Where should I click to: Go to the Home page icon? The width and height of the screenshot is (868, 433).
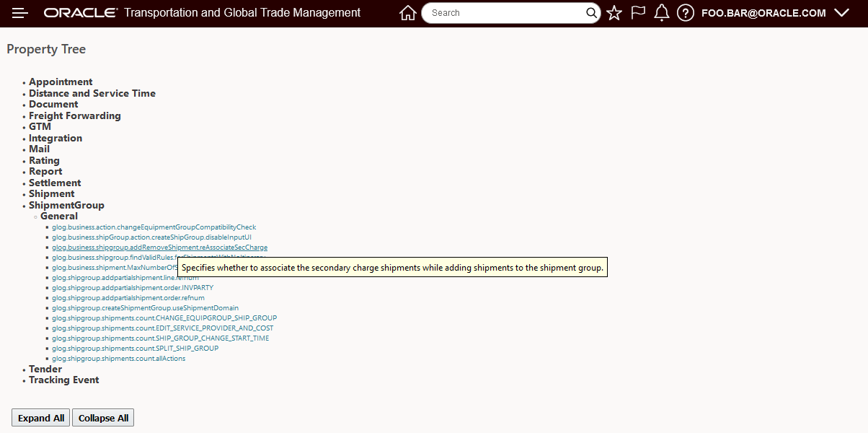click(x=408, y=13)
